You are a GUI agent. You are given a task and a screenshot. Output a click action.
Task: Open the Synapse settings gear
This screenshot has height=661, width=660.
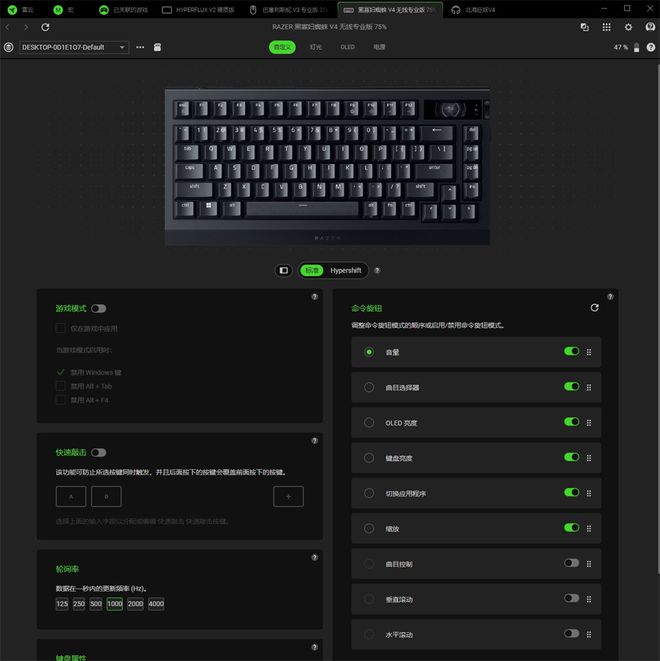628,27
